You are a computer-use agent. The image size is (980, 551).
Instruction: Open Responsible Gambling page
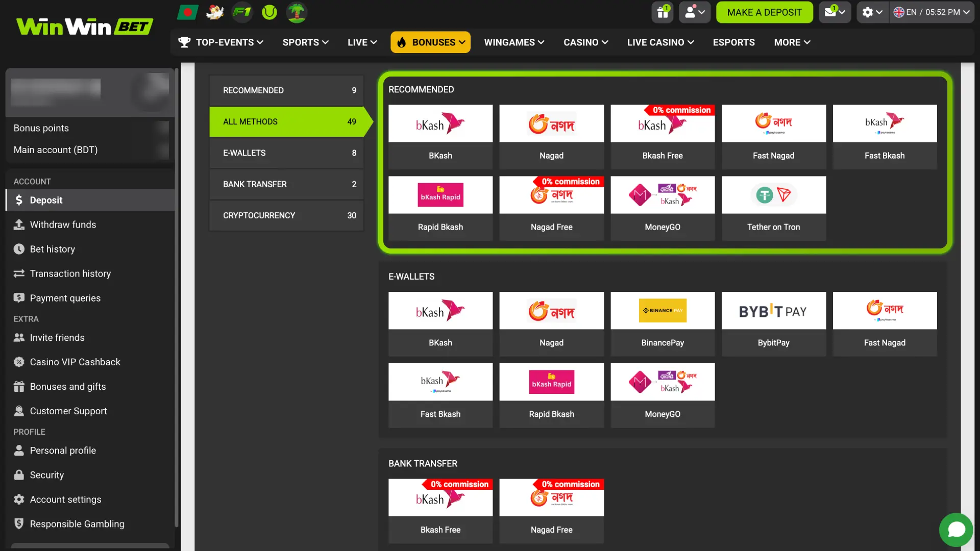pos(90,524)
